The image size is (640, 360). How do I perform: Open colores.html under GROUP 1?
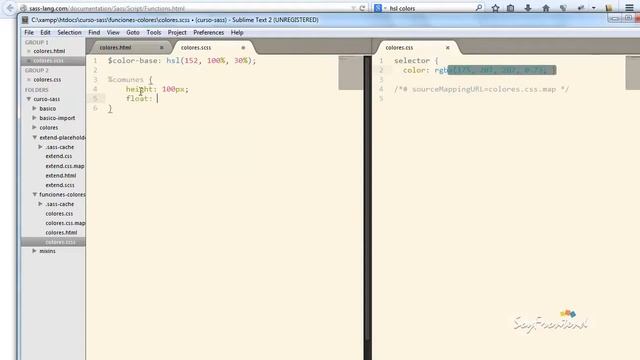(x=49, y=51)
